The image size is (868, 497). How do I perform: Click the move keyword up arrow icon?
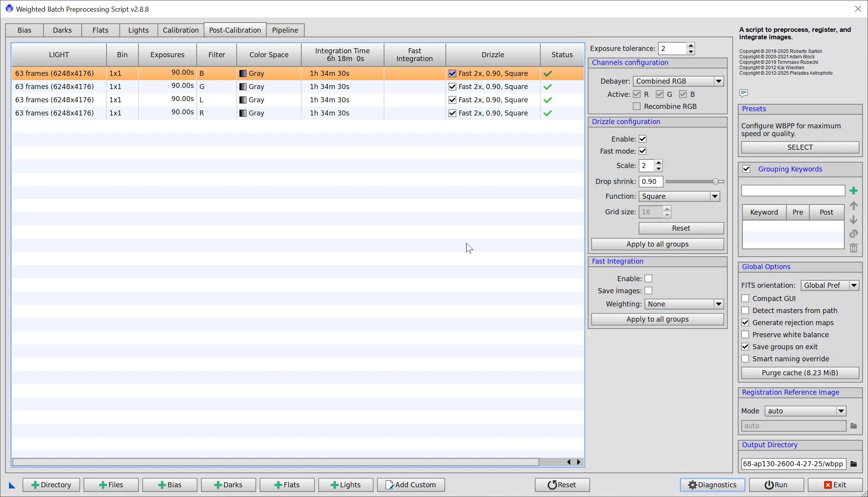coord(853,205)
